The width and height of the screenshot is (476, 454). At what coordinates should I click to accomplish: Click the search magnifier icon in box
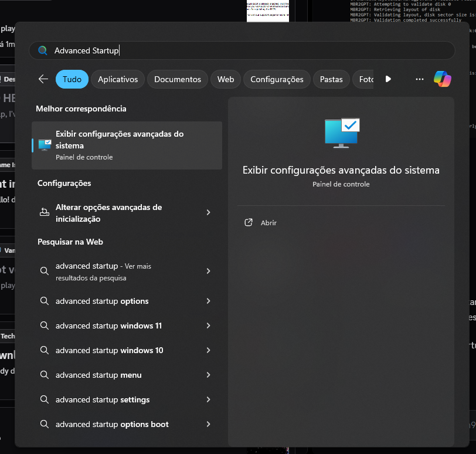coord(42,50)
